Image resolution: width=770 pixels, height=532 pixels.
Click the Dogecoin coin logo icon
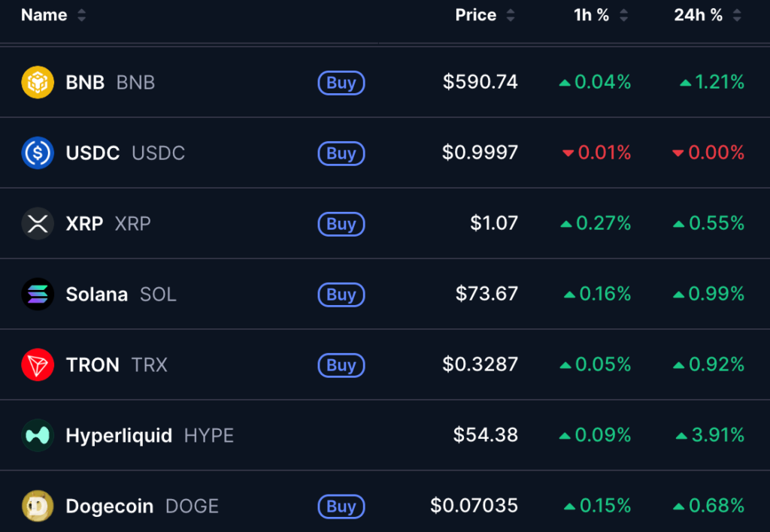coord(38,506)
